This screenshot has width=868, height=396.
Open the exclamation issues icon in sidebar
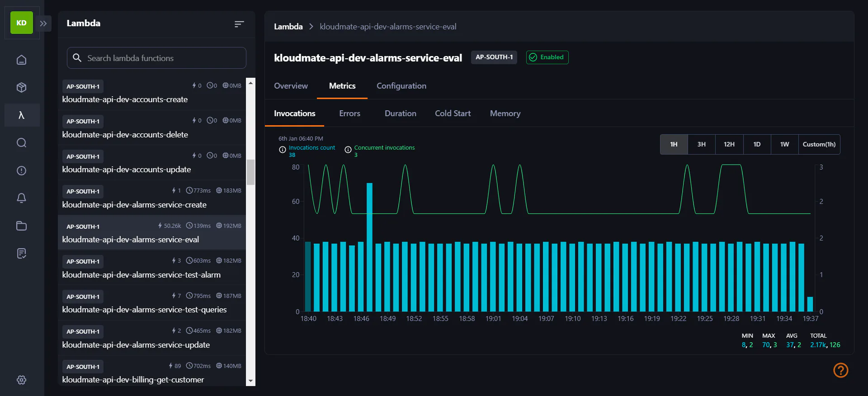[21, 170]
